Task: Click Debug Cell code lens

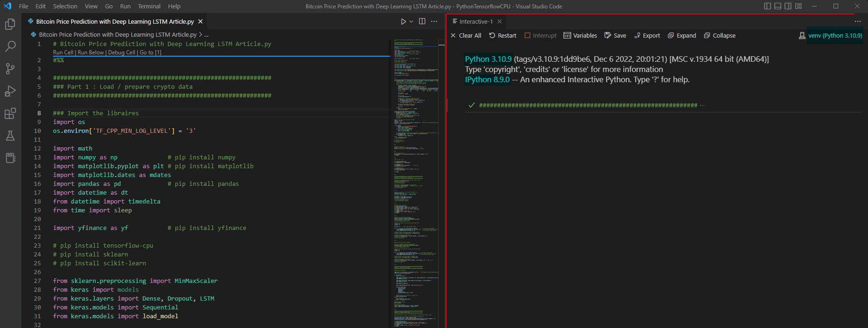Action: click(122, 52)
